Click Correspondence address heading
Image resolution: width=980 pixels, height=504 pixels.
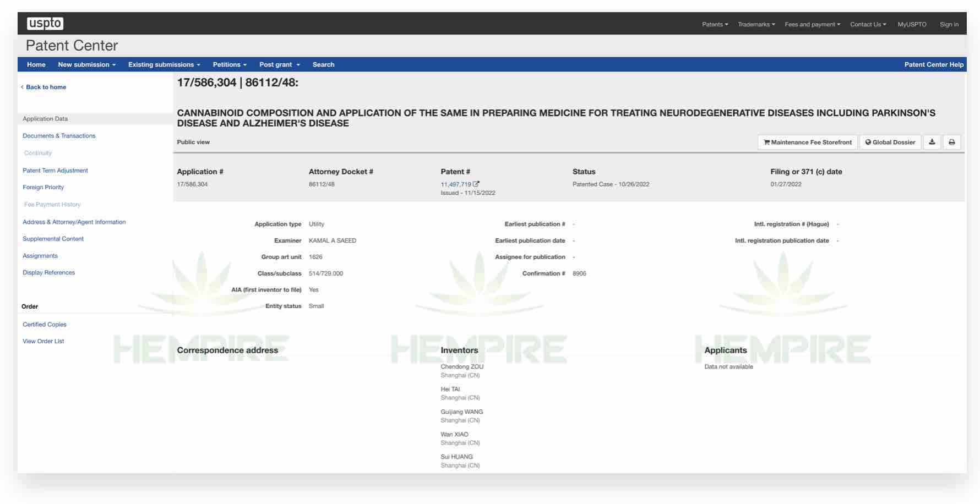[227, 350]
